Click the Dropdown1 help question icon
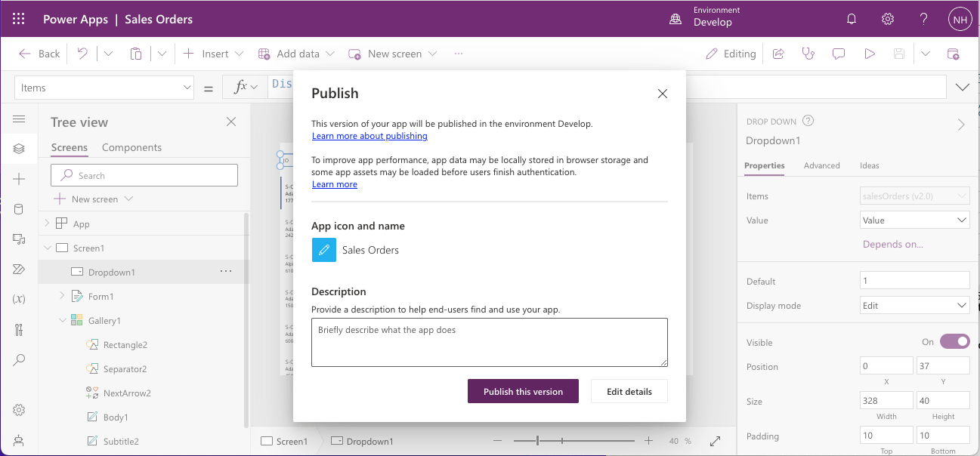This screenshot has height=456, width=980. pyautogui.click(x=808, y=121)
